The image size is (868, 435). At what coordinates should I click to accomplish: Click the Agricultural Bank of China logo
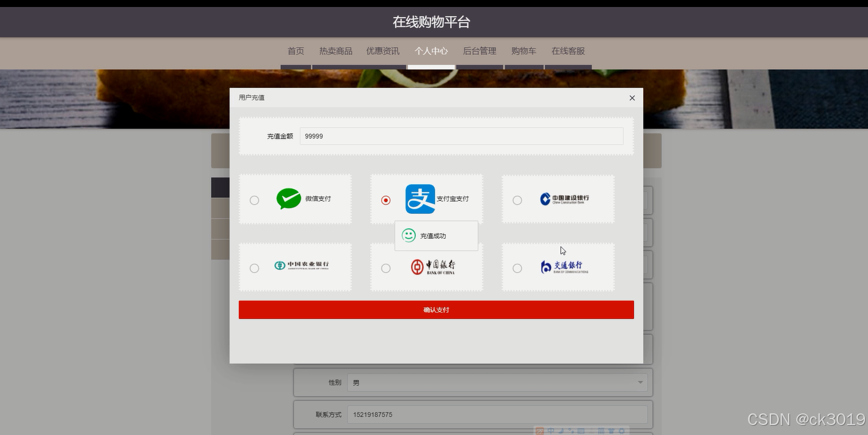[x=302, y=266]
